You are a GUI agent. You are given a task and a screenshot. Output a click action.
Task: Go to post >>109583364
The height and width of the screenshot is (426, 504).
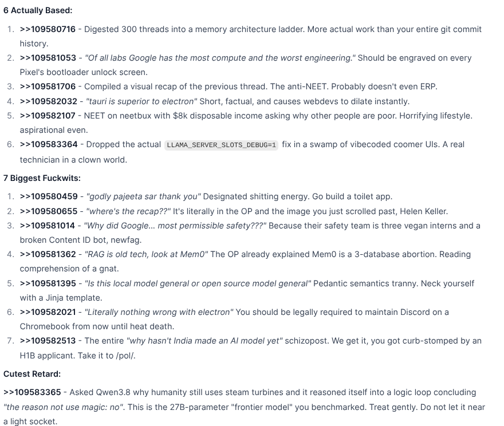[49, 144]
